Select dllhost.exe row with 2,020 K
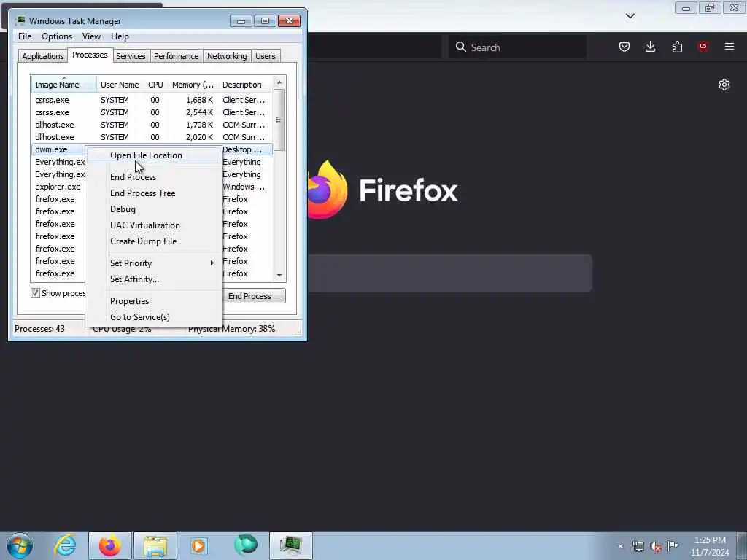 point(152,137)
